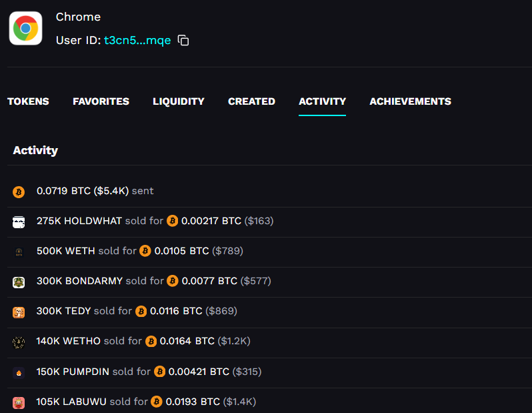This screenshot has width=532, height=413.
Task: Click the '0.0105 BTC' amount
Action: [181, 251]
